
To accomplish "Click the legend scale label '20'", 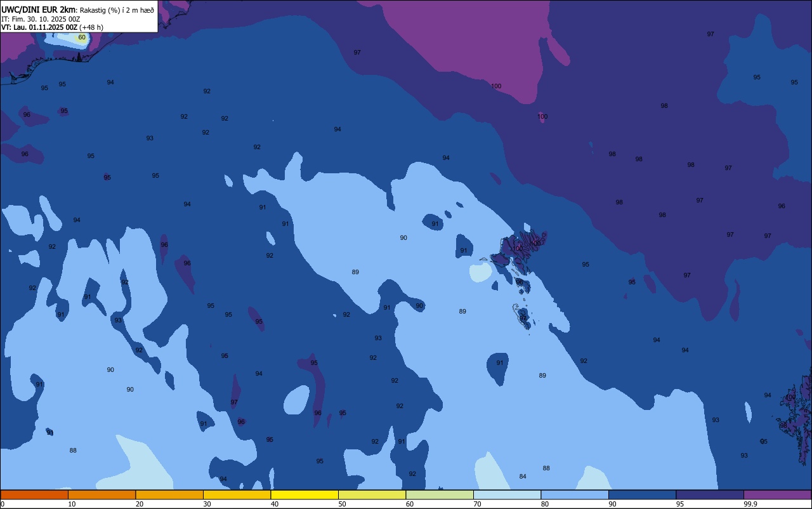I will (x=140, y=504).
